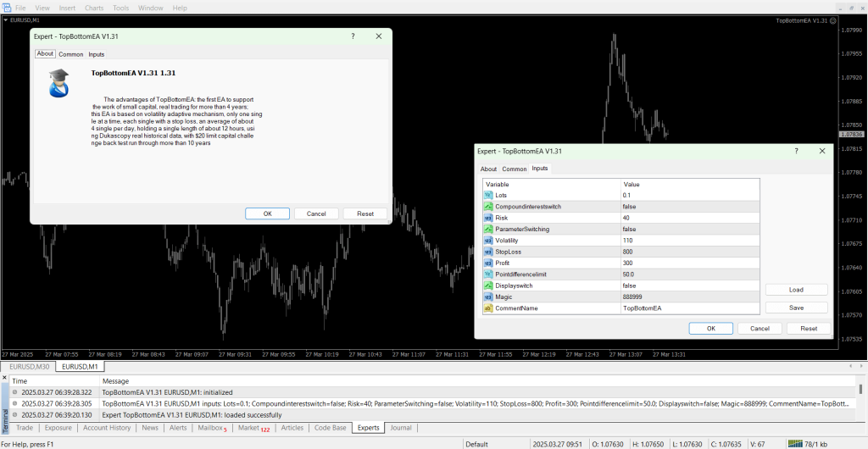Open the Charts menu
Viewport: 868px width, 449px height.
point(95,8)
